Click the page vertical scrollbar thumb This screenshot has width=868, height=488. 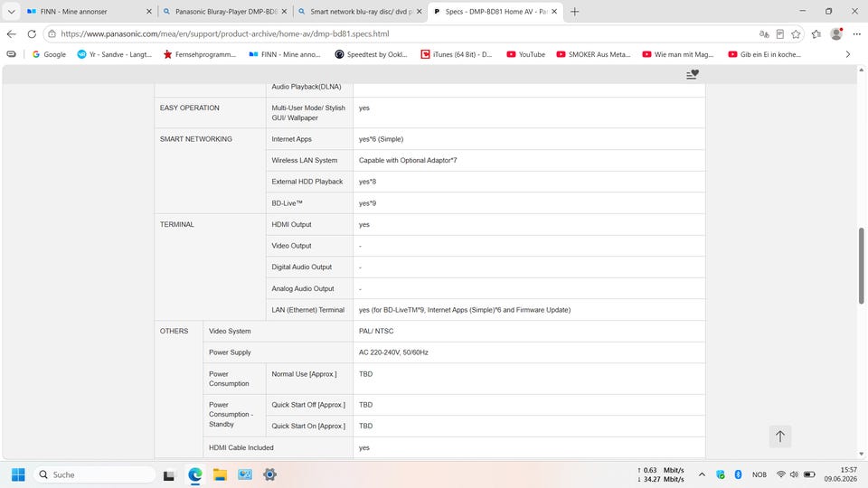861,266
